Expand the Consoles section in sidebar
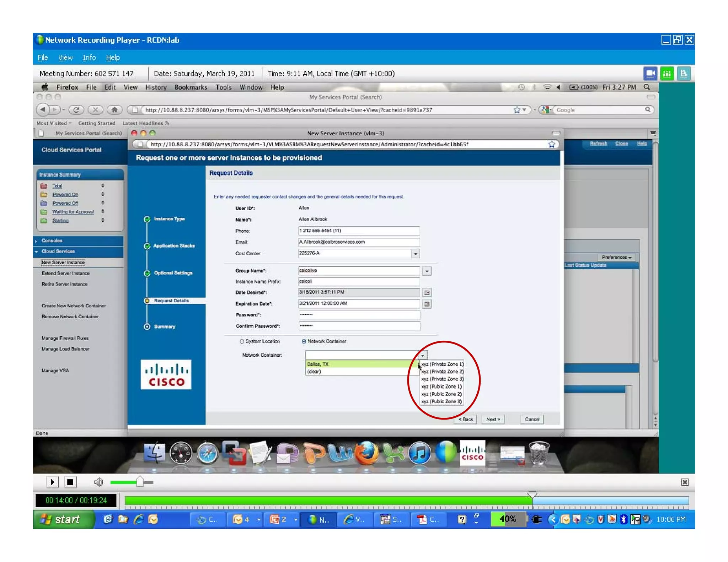The width and height of the screenshot is (728, 562). [x=36, y=241]
